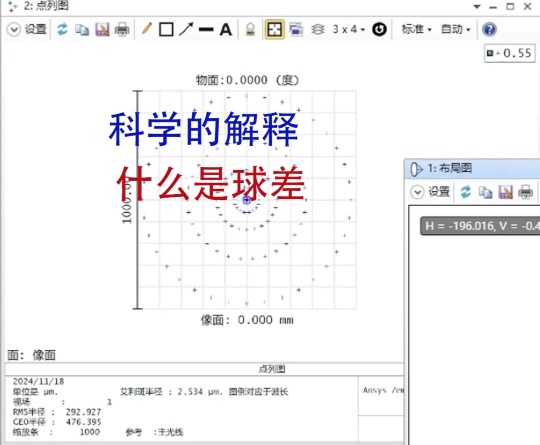Copy the spot diagram to clipboard
540x445 pixels.
pos(82,30)
